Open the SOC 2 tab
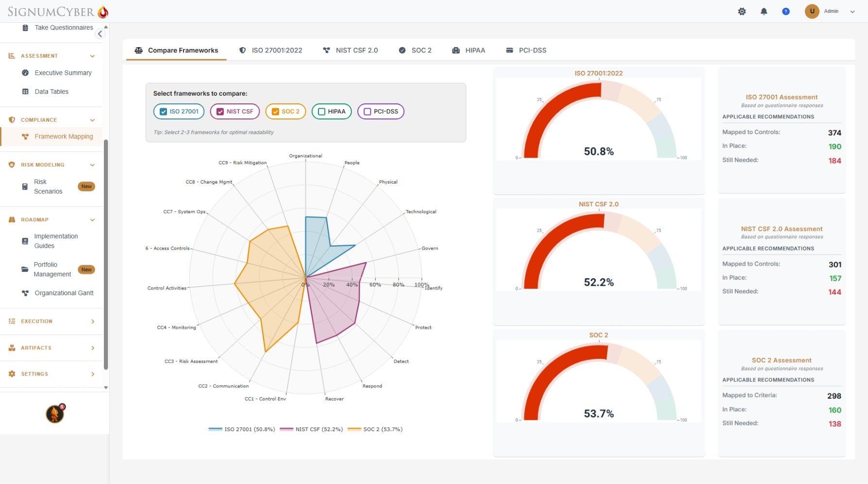 [416, 50]
